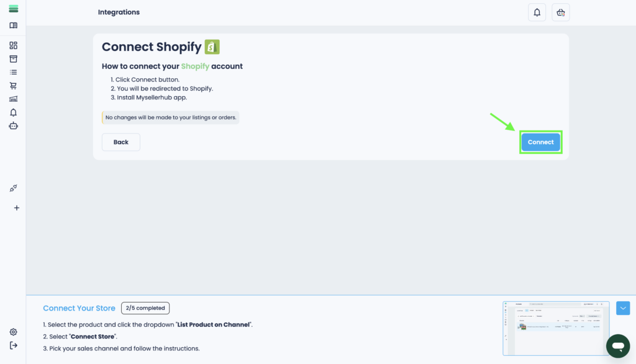The height and width of the screenshot is (364, 636).
Task: Open the list icon in sidebar
Action: pos(14,72)
